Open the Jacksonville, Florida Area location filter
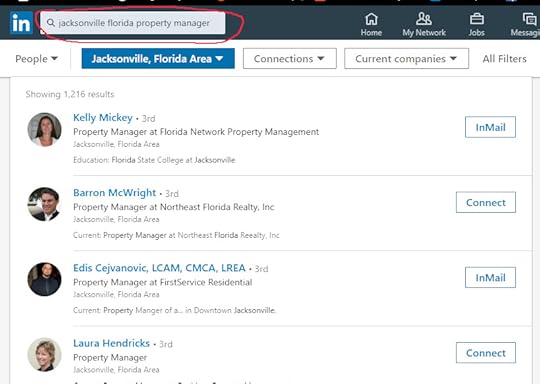The image size is (540, 384). [x=158, y=59]
